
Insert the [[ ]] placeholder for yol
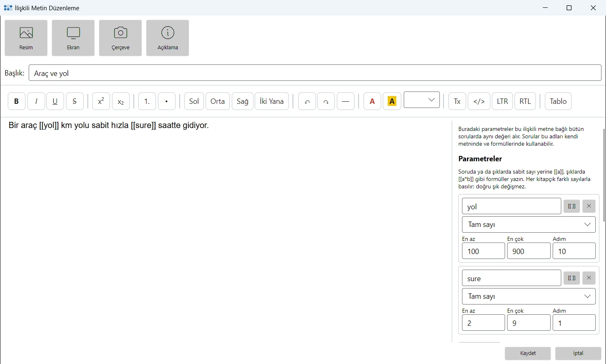click(572, 206)
